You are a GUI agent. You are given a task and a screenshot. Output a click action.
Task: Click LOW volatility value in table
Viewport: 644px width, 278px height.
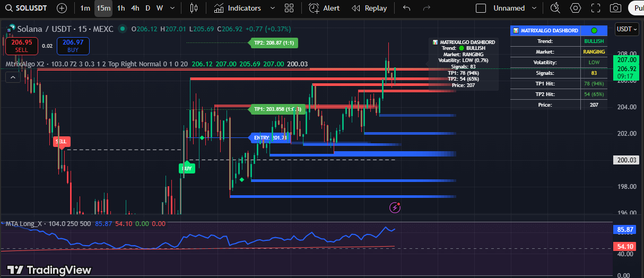(x=594, y=62)
